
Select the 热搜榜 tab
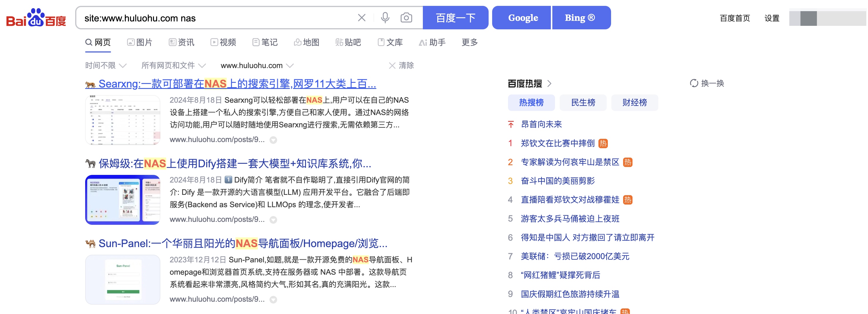point(531,102)
